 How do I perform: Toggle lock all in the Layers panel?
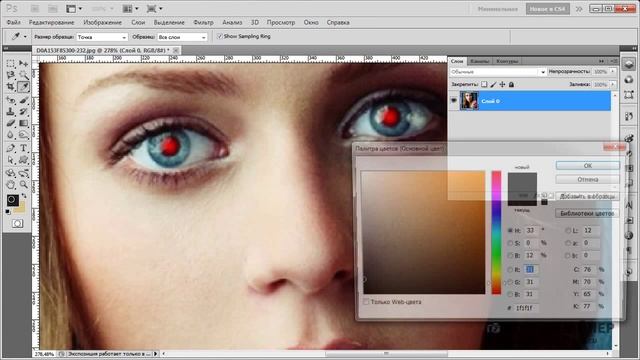click(x=511, y=84)
